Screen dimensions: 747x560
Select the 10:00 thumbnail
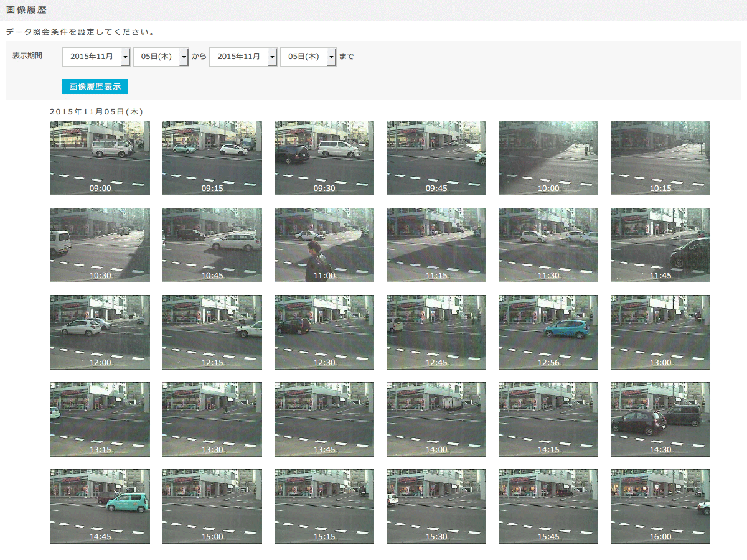(548, 158)
